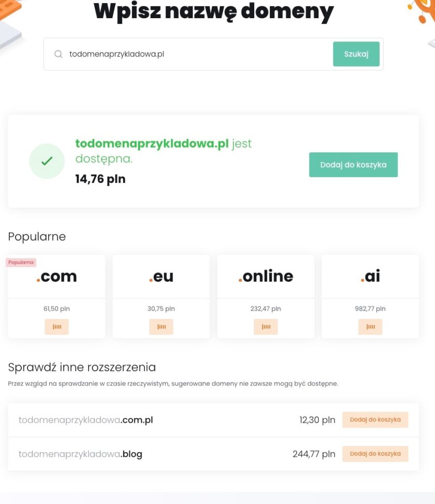Click the cart icon under the .eu extension
The image size is (435, 504).
(161, 326)
